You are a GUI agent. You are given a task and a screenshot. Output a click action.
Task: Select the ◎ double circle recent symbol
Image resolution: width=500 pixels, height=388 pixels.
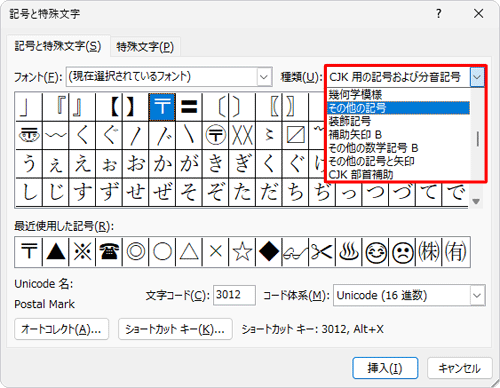point(136,252)
